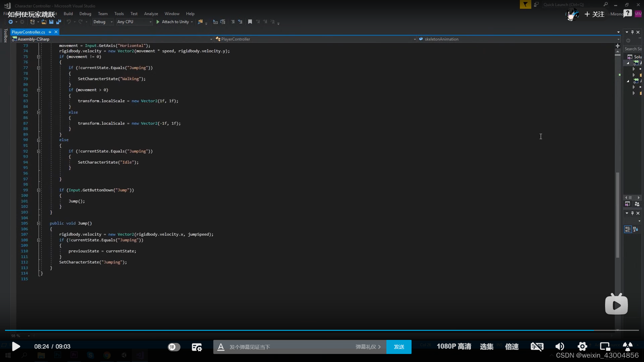Open the Test menu
644x362 pixels.
click(134, 14)
